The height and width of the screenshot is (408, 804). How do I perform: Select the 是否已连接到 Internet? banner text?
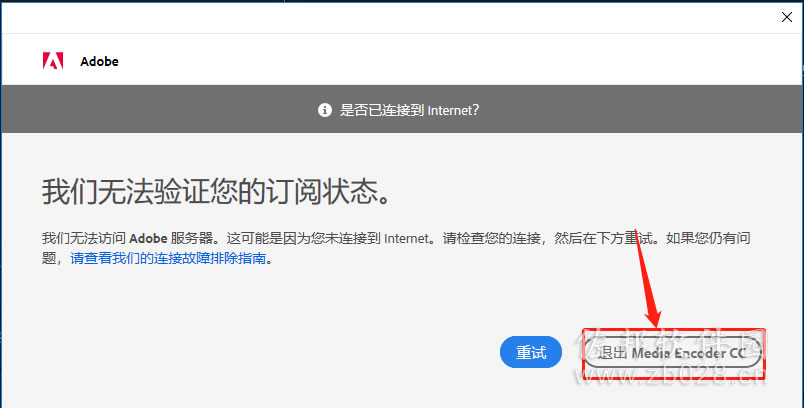[409, 110]
